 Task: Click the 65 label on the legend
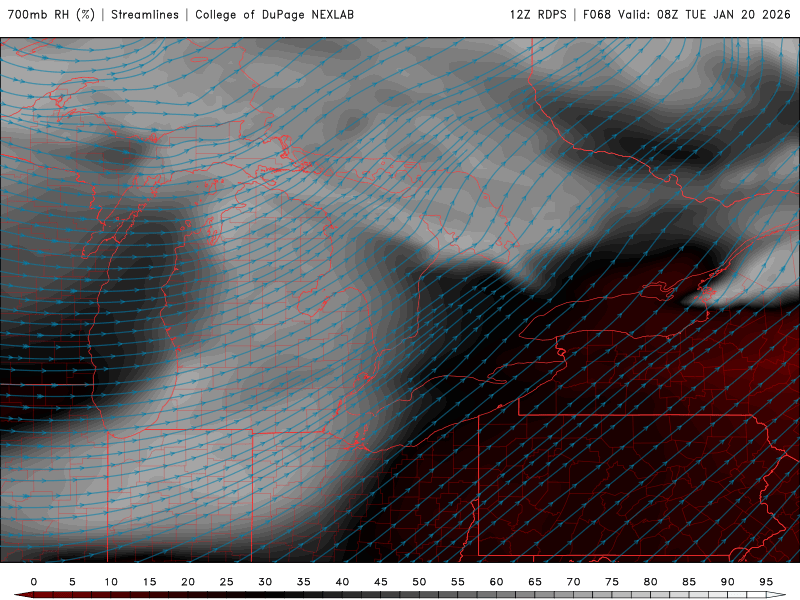click(535, 582)
